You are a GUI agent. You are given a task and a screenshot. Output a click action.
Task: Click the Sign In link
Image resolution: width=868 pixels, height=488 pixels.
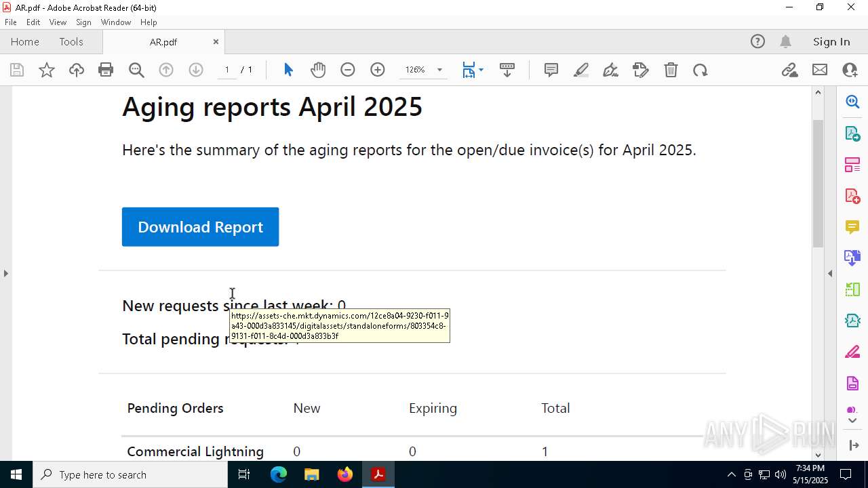(x=831, y=41)
